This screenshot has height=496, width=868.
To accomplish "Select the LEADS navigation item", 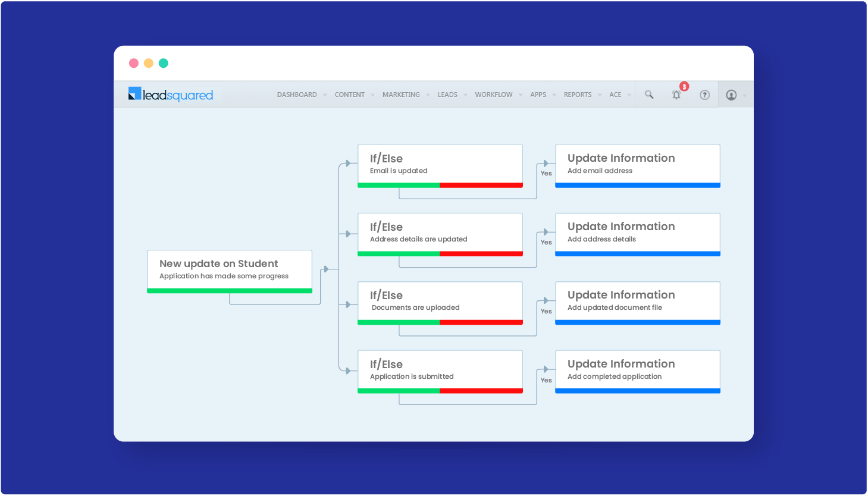I will [x=447, y=94].
